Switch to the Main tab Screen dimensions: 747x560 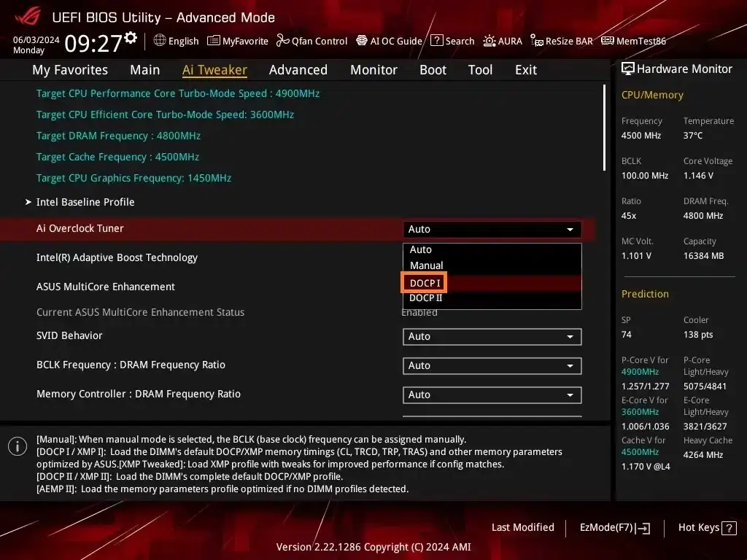pos(145,70)
